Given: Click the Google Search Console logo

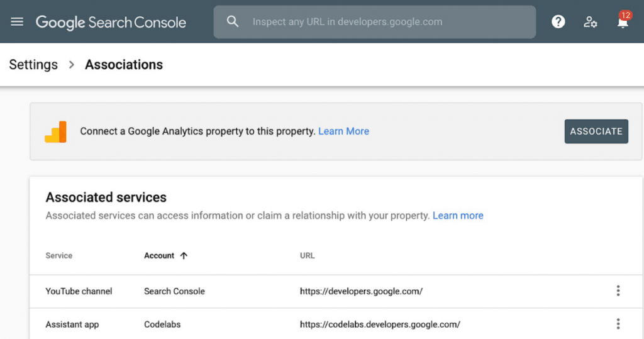Looking at the screenshot, I should 111,22.
